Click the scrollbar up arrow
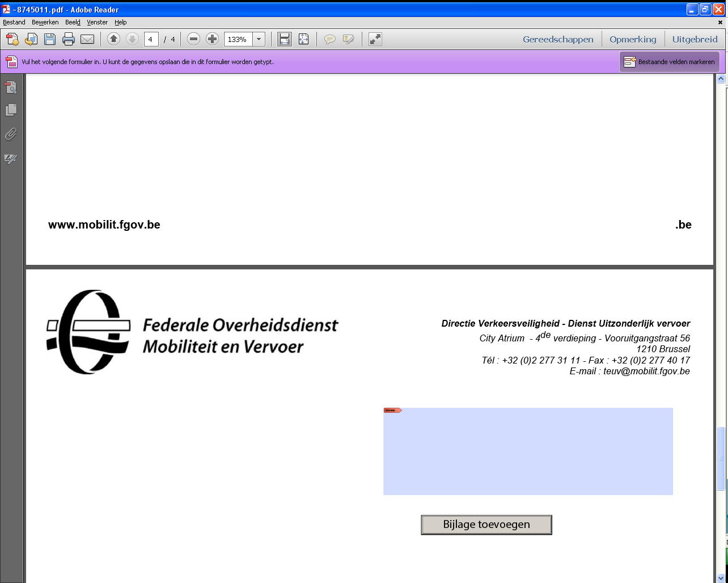The height and width of the screenshot is (583, 728). (721, 79)
